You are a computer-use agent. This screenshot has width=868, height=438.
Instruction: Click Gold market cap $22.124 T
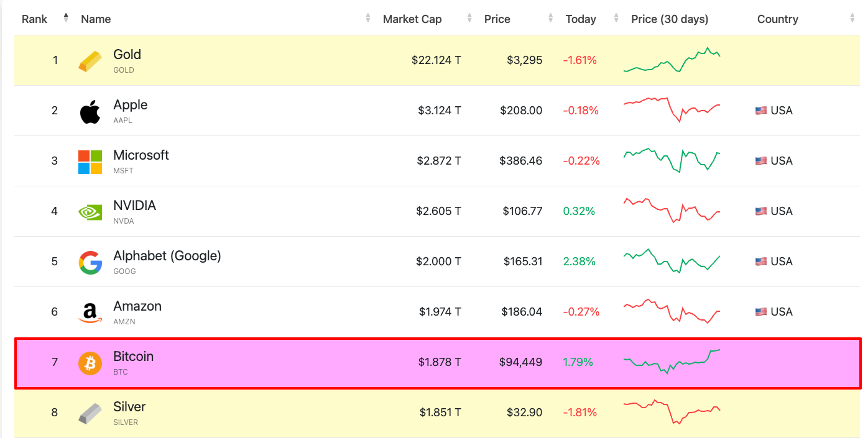click(x=436, y=60)
